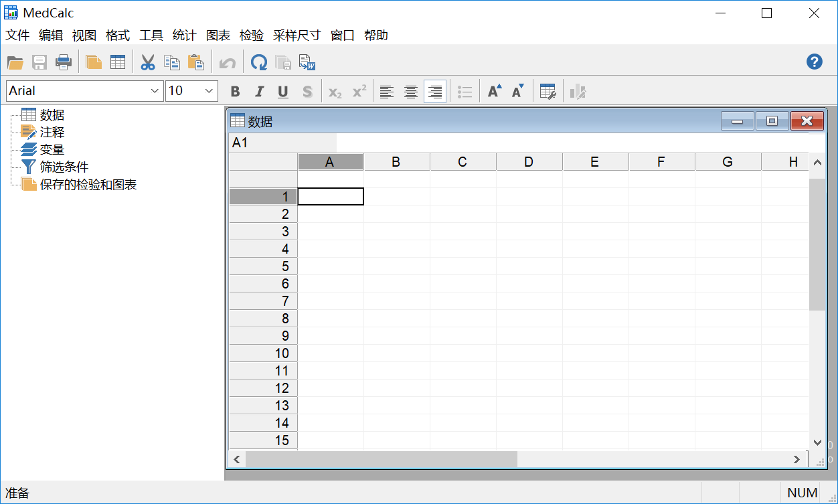
Task: Click the Undo arrow icon
Action: (x=228, y=63)
